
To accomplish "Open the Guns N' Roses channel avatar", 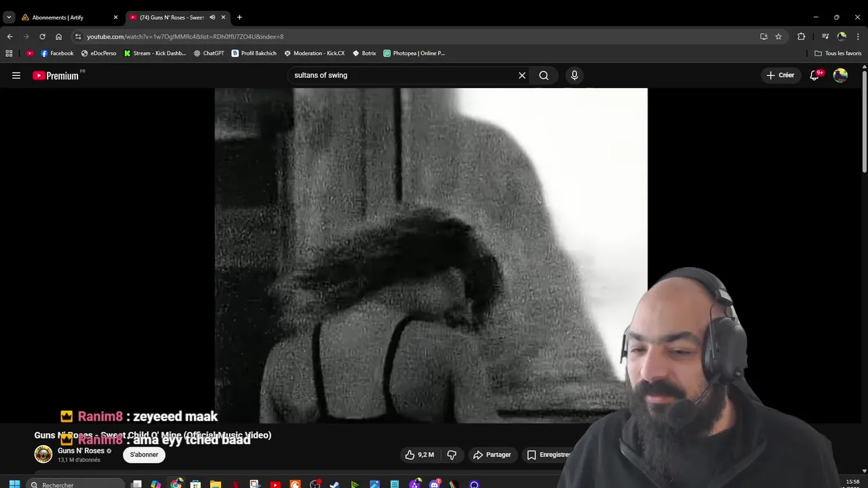I will tap(43, 454).
